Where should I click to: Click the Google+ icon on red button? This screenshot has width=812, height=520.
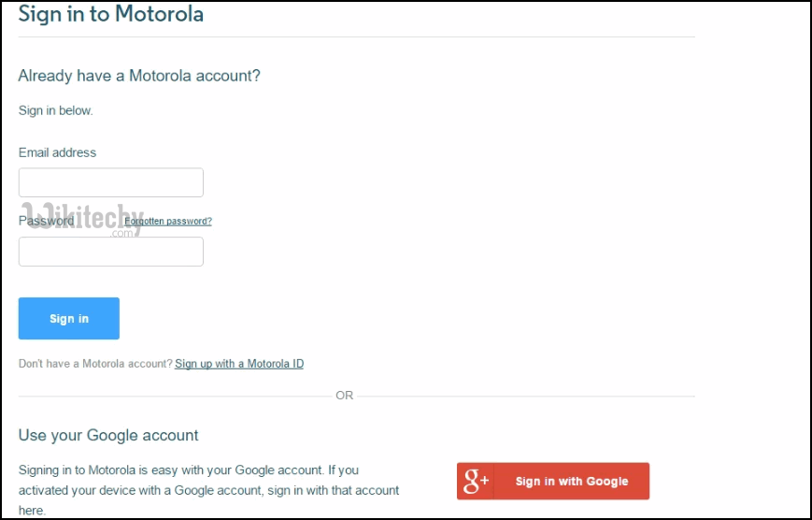pos(477,482)
